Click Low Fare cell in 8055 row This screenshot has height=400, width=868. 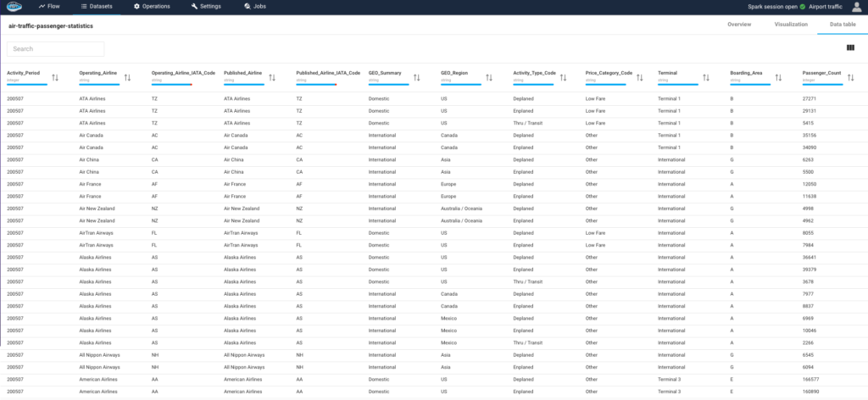(595, 233)
